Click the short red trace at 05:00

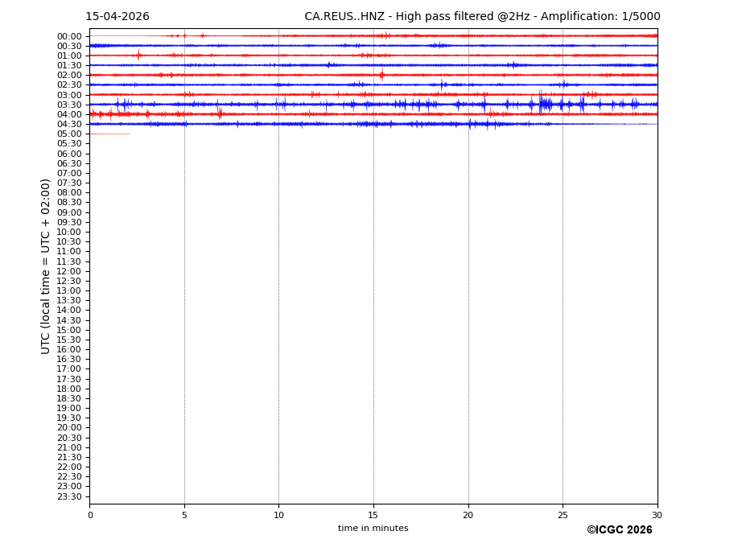(109, 134)
